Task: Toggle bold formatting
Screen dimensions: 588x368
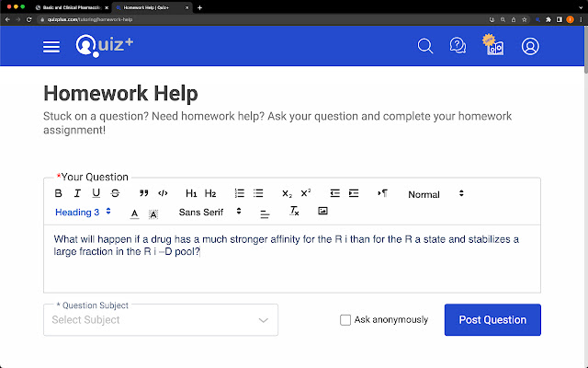Action: (x=58, y=193)
